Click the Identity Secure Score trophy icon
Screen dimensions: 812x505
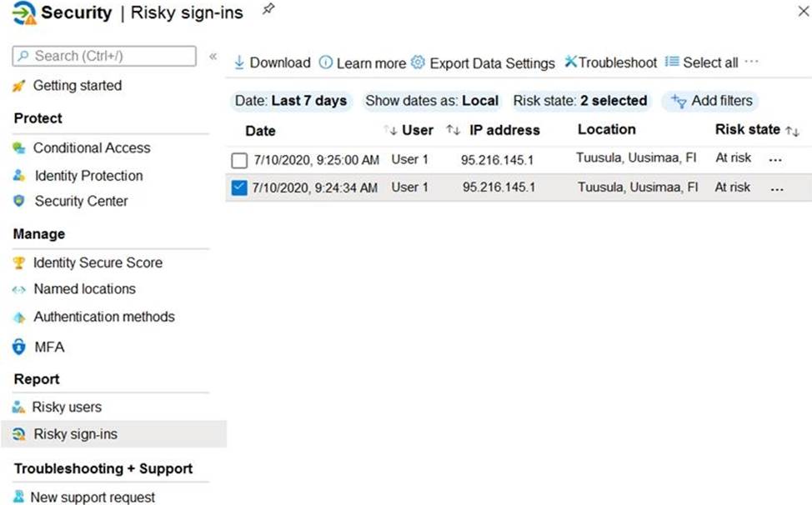pos(19,263)
